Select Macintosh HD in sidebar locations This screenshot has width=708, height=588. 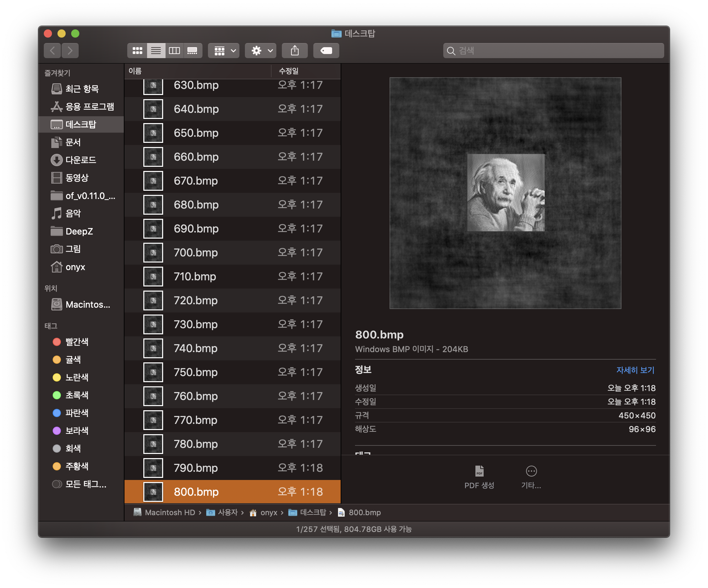(88, 304)
